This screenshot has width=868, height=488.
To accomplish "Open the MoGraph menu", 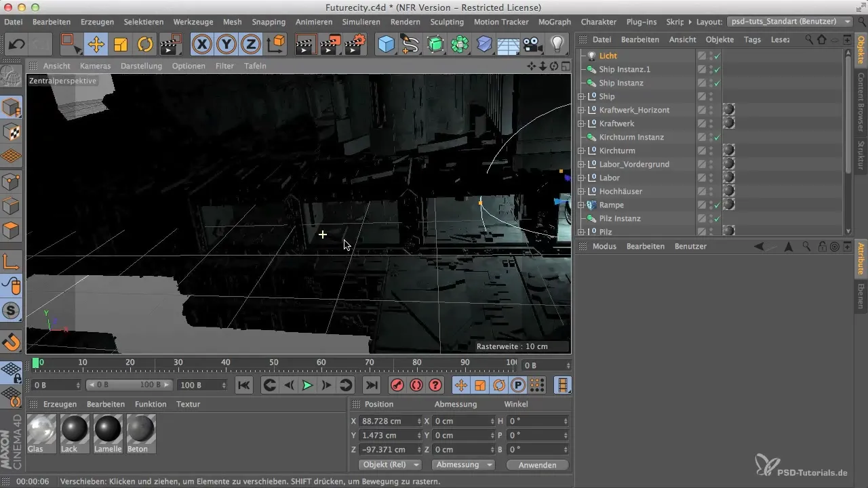I will coord(555,22).
